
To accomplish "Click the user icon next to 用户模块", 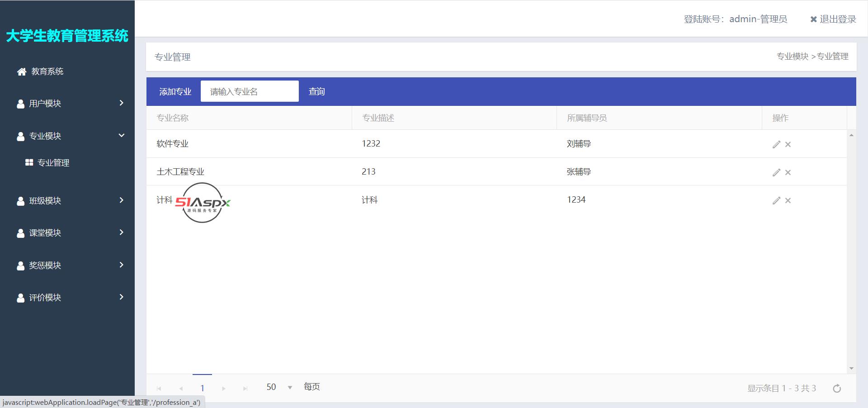I will tap(20, 104).
